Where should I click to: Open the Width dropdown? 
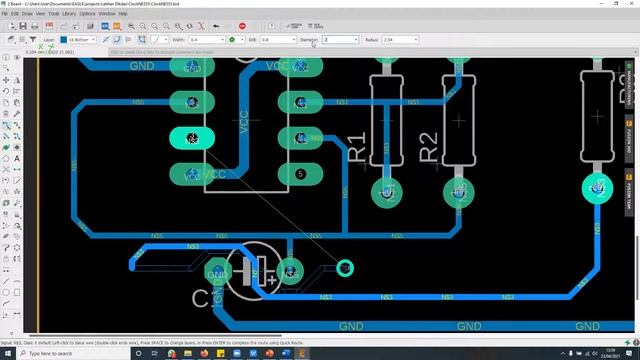[x=207, y=40]
